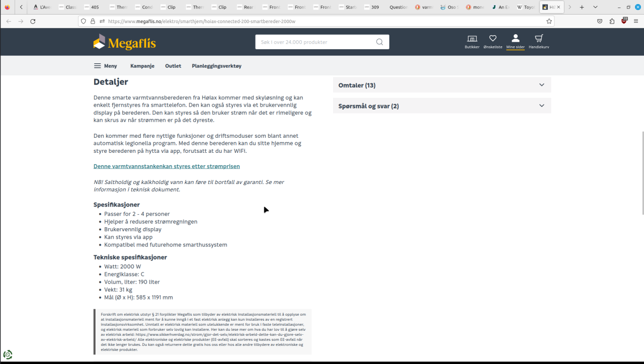This screenshot has width=644, height=364.
Task: Click the Megaflis logo
Action: (x=125, y=42)
